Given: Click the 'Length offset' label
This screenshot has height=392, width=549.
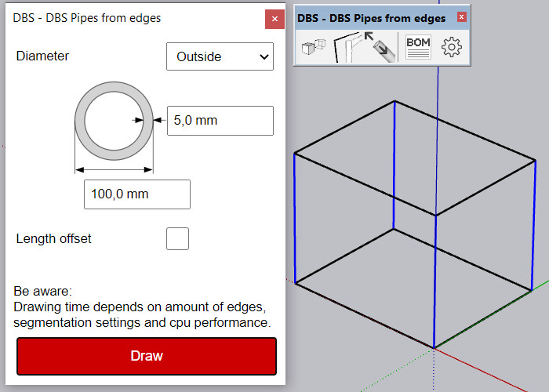Looking at the screenshot, I should coord(53,238).
